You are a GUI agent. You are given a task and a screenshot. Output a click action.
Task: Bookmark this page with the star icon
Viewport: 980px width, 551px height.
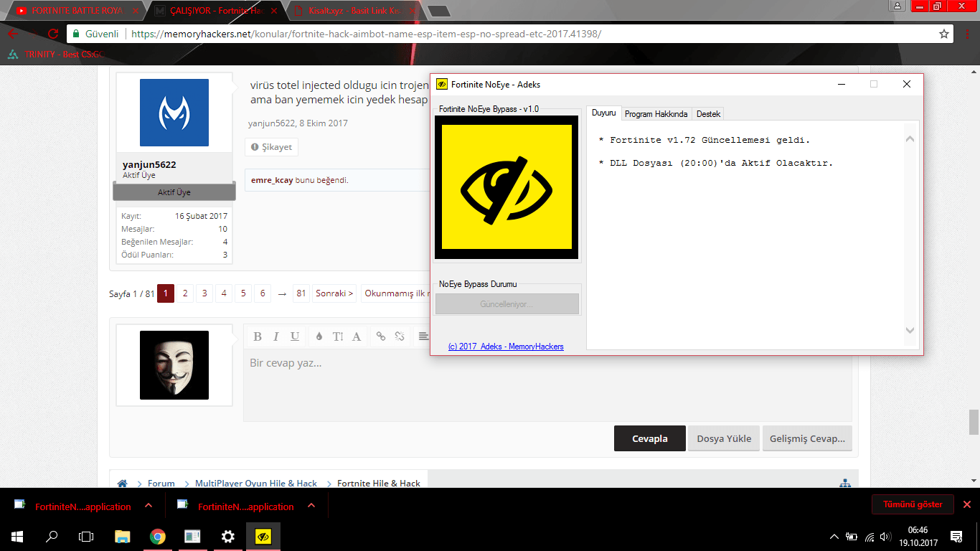point(944,34)
